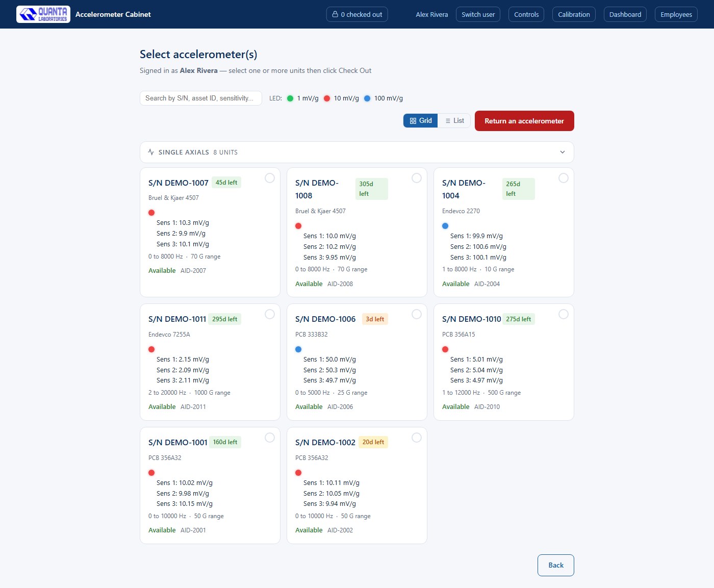Select the S/N DEMO-1002 radio circle
Screen dimensions: 714x588
(x=417, y=438)
